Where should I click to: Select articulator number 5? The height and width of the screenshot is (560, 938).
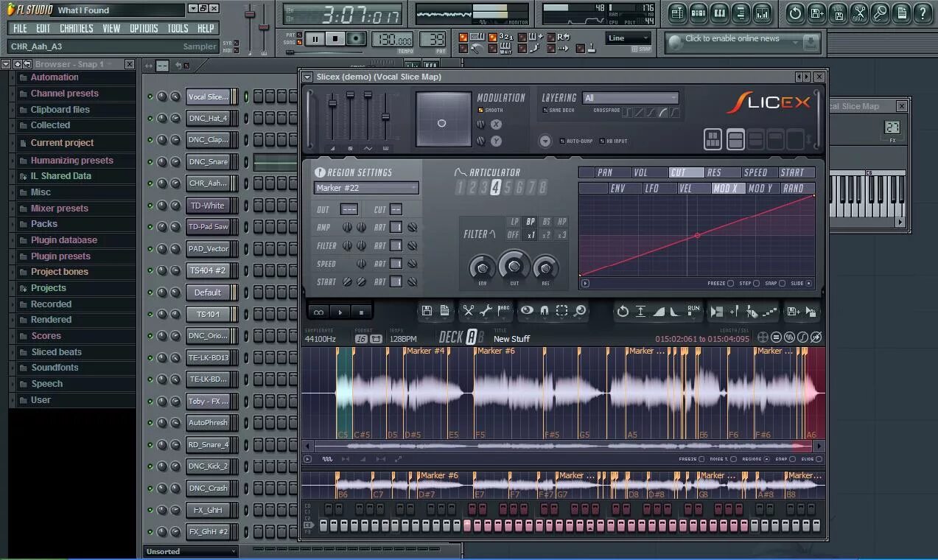507,188
